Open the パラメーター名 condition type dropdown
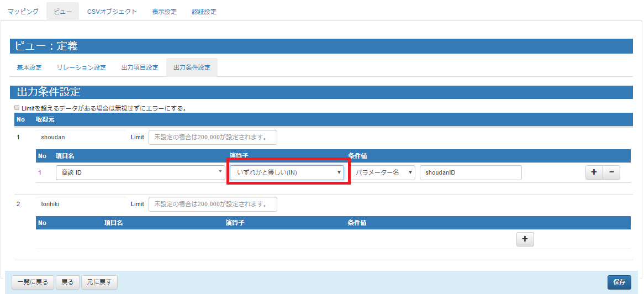Screen dimensions: 644x294 coord(384,172)
